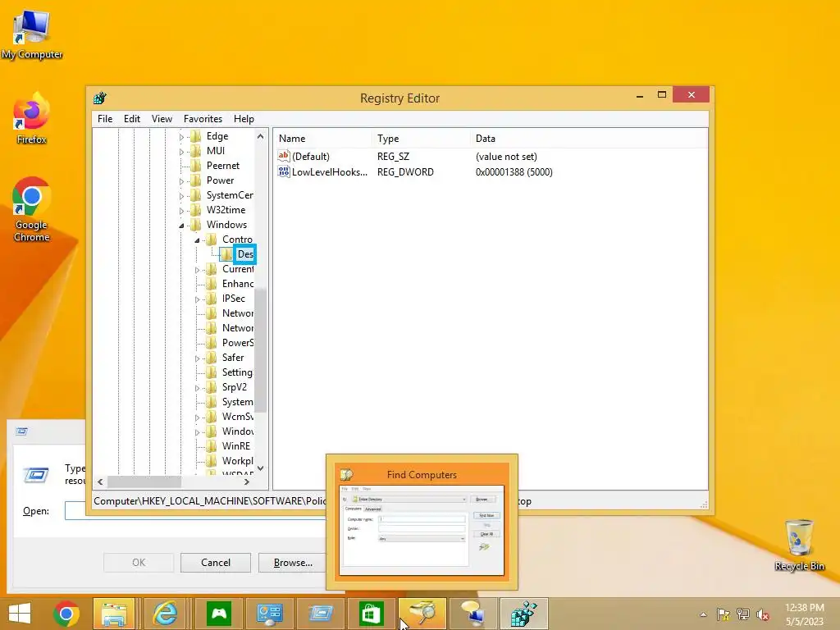Select the PowerS... key
Viewport: 840px width, 630px height.
click(238, 342)
